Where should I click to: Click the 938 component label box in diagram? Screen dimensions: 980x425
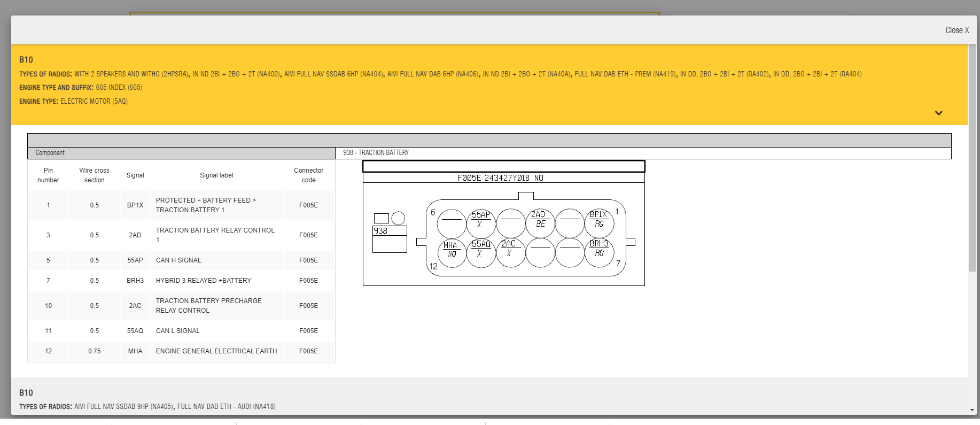click(389, 231)
